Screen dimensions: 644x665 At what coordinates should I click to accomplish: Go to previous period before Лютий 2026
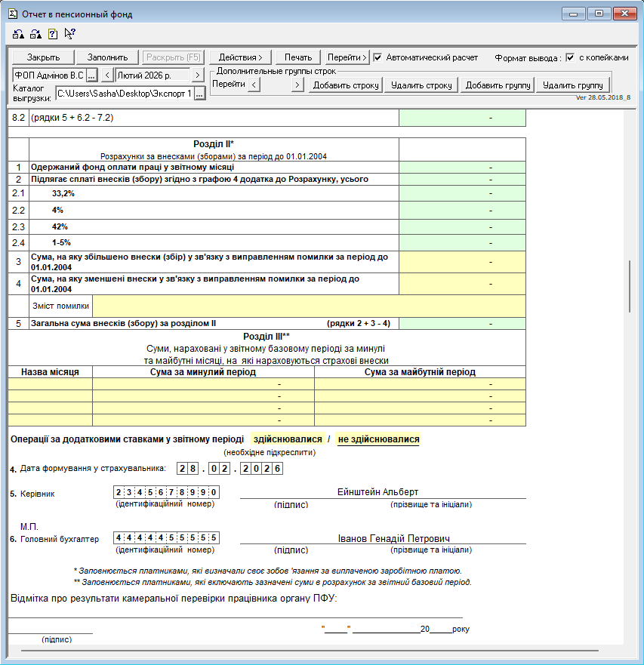pos(107,75)
